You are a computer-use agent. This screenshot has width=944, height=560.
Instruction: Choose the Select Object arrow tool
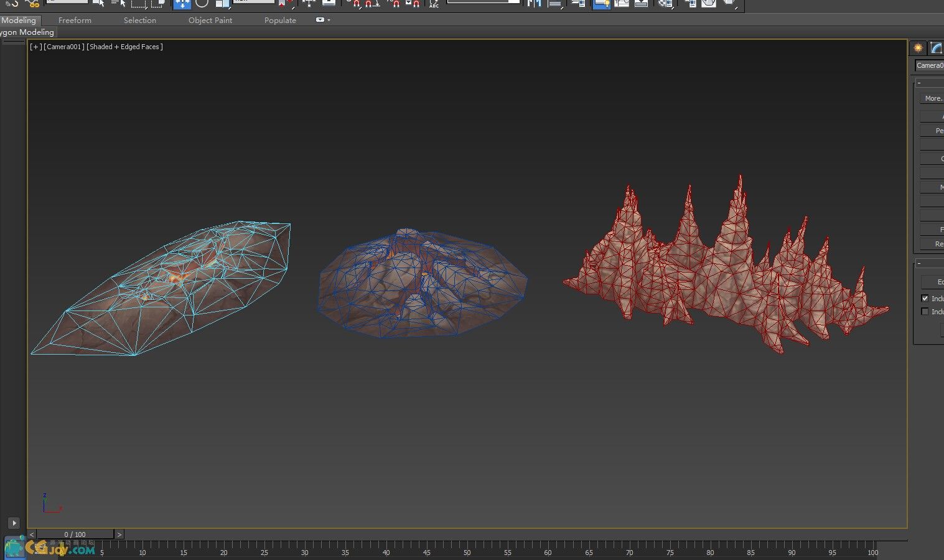click(98, 3)
